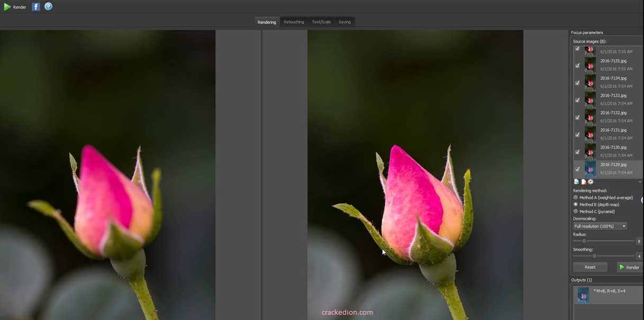Click the remove source images icon
The height and width of the screenshot is (320, 644).
[x=584, y=181]
